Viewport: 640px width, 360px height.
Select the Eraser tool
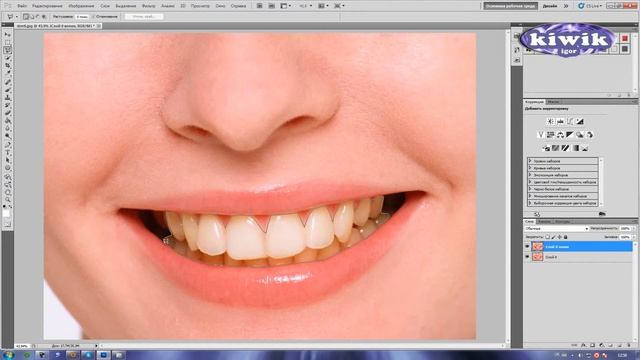tap(8, 113)
